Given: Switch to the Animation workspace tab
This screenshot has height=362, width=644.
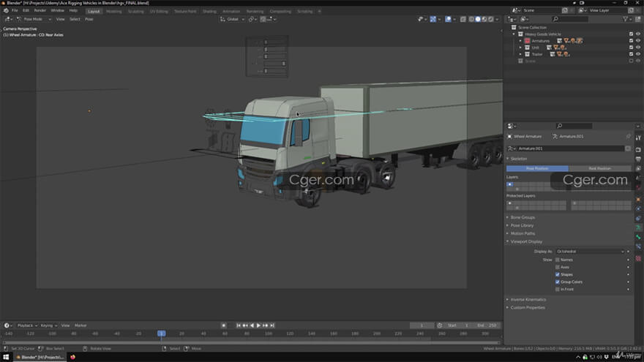Looking at the screenshot, I should pos(231,11).
